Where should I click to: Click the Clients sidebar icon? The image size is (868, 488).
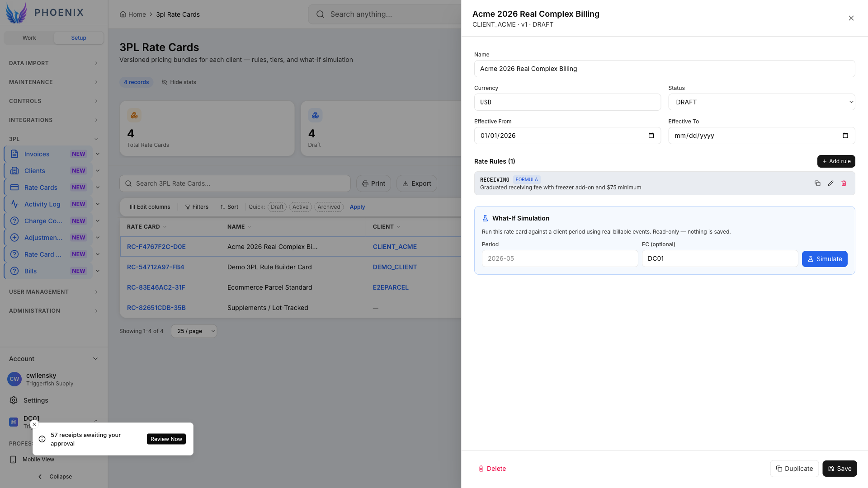point(14,171)
